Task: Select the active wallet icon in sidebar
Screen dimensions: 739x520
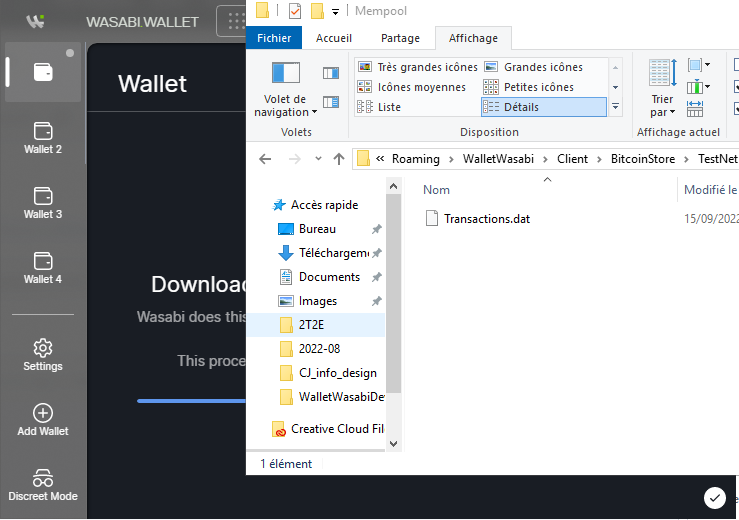Action: coord(43,72)
